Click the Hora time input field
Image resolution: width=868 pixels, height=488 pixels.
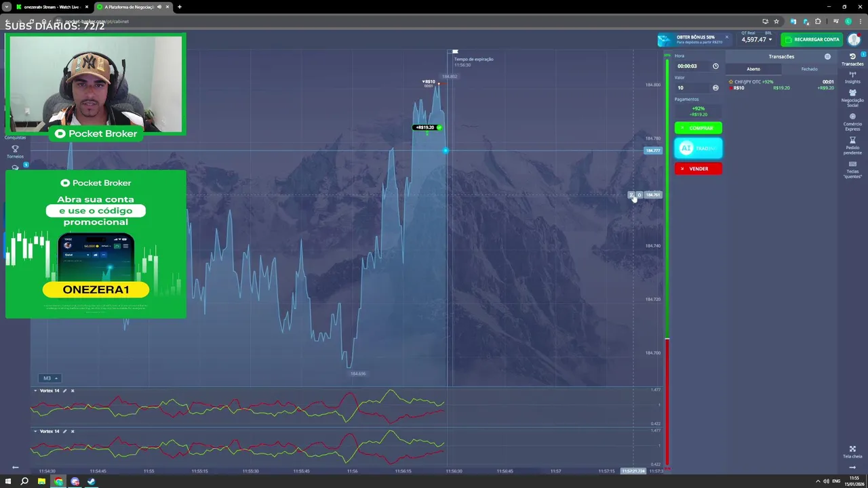(x=693, y=66)
